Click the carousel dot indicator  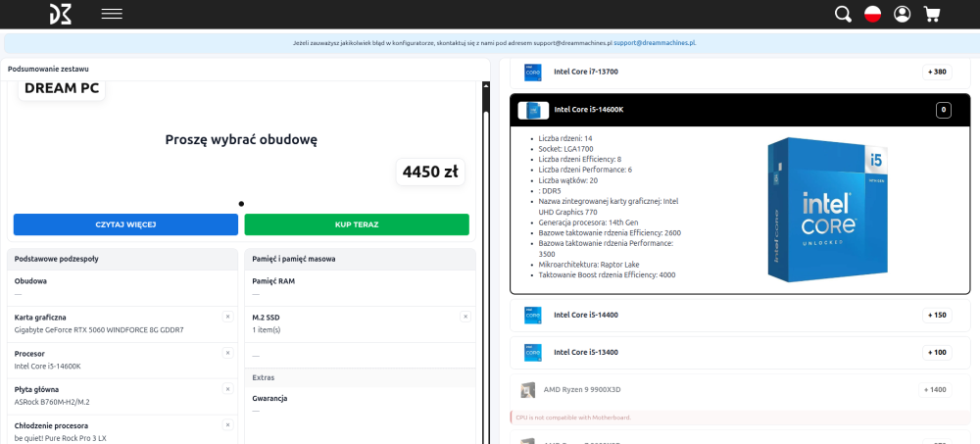[x=241, y=203]
